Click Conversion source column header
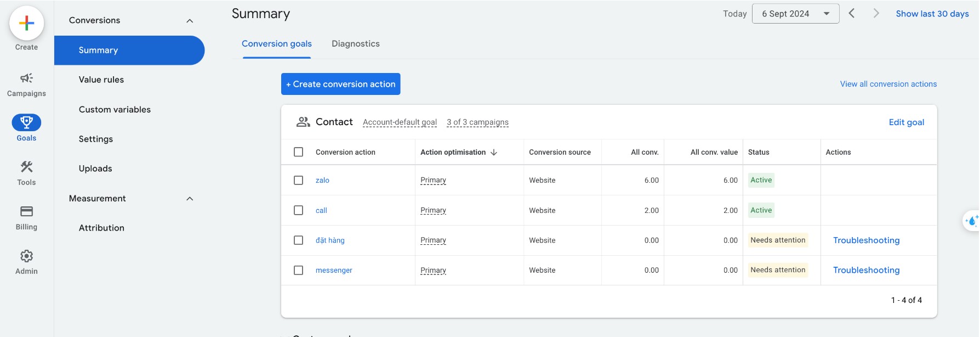This screenshot has width=980, height=337. click(x=560, y=152)
